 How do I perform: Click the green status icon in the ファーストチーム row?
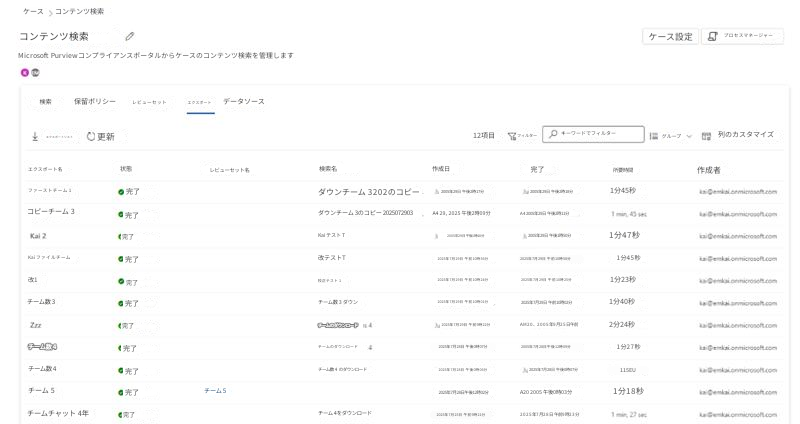pyautogui.click(x=121, y=192)
